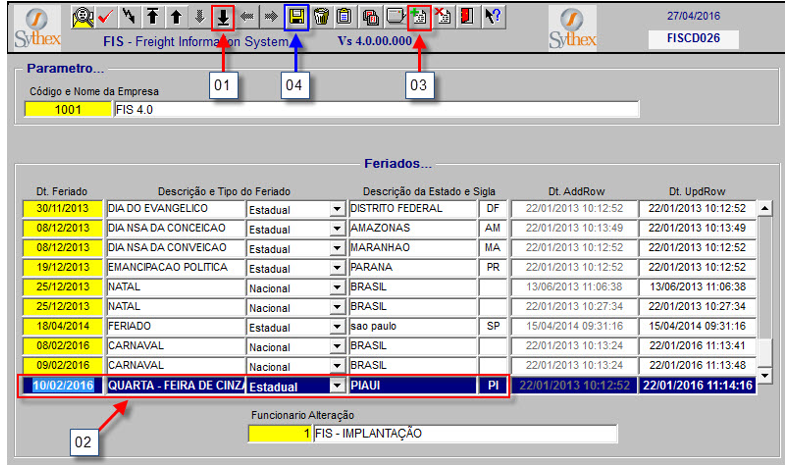Click the red exit door icon
This screenshot has height=469, width=788.
(x=466, y=17)
